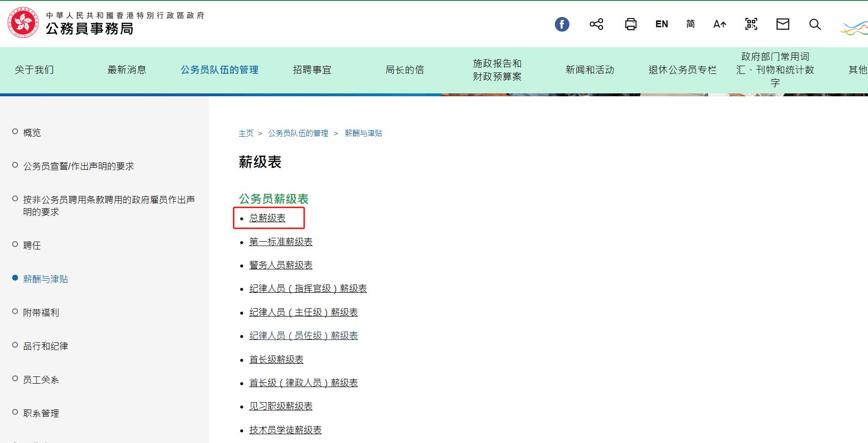Expand the 关于我们 navigation menu
Image resolution: width=868 pixels, height=443 pixels.
33,70
